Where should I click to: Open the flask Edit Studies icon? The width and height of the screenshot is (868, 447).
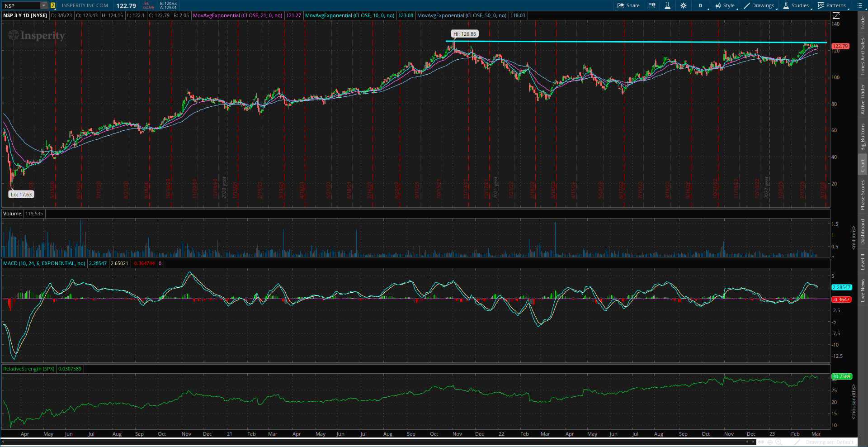667,5
